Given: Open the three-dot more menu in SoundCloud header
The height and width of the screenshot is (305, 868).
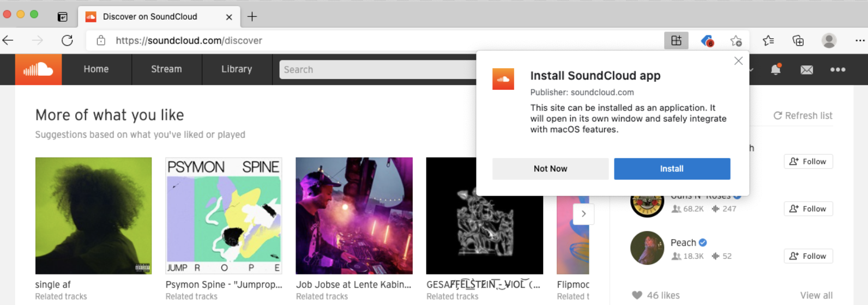Looking at the screenshot, I should [x=837, y=70].
